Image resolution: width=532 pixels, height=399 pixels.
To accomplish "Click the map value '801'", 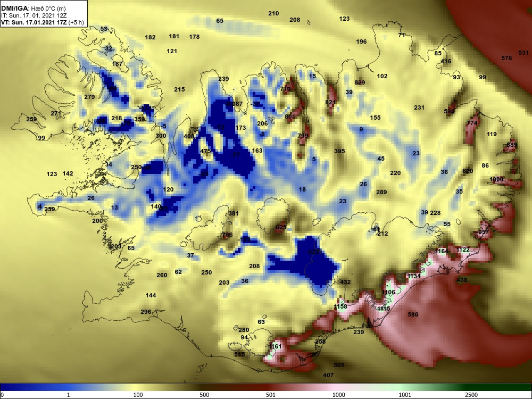I will 290,117.
